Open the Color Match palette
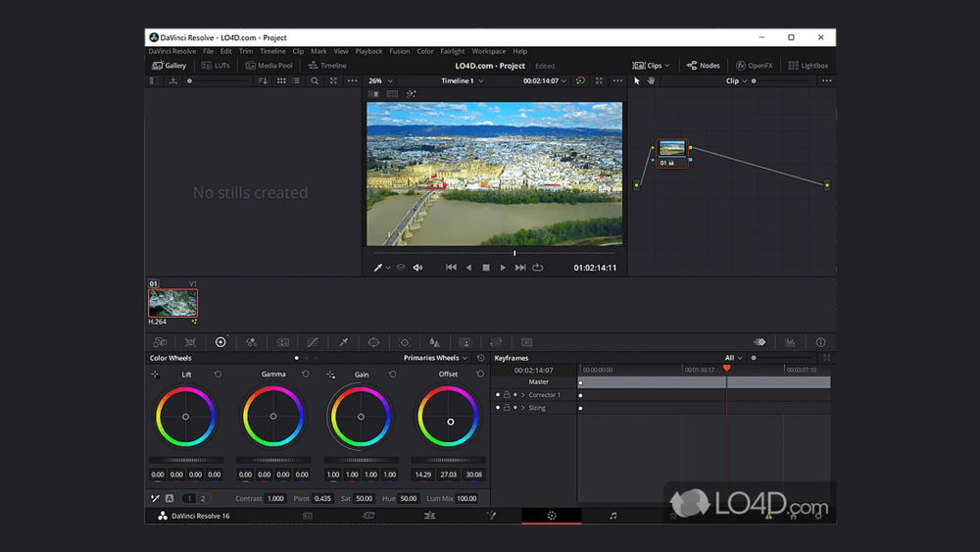This screenshot has width=980, height=552. point(191,342)
